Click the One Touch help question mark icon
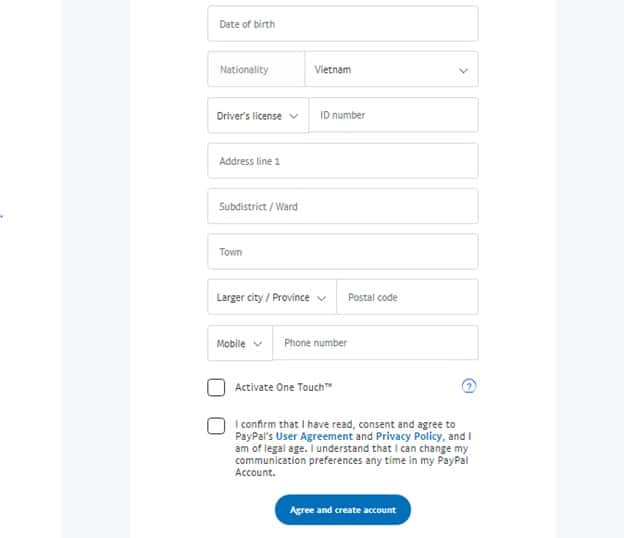This screenshot has height=538, width=624. pos(469,387)
